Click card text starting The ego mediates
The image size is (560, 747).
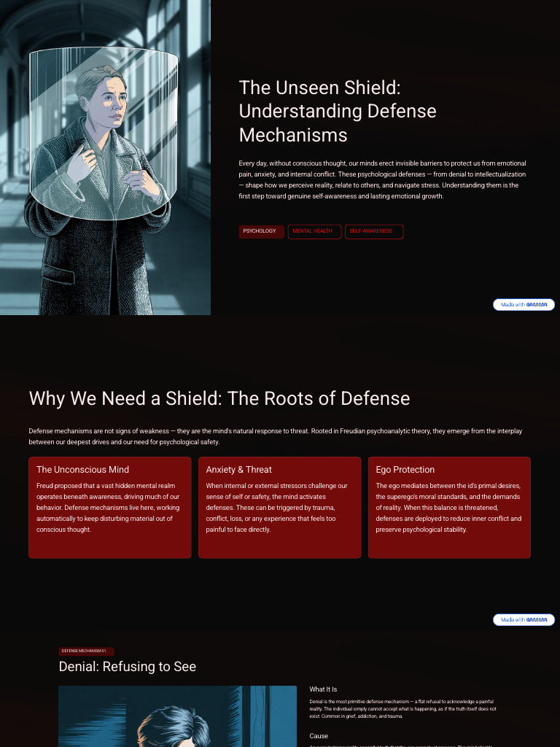pyautogui.click(x=448, y=508)
